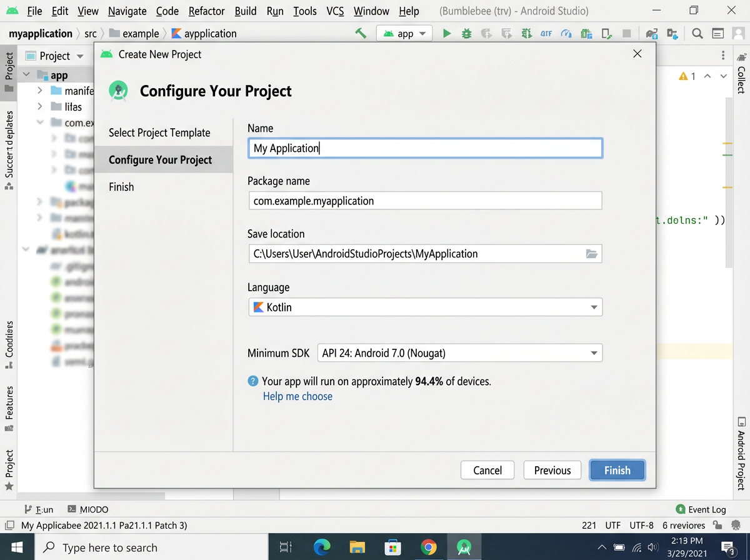This screenshot has height=560, width=750.
Task: Click the yellow warning triangle indicator
Action: 683,76
